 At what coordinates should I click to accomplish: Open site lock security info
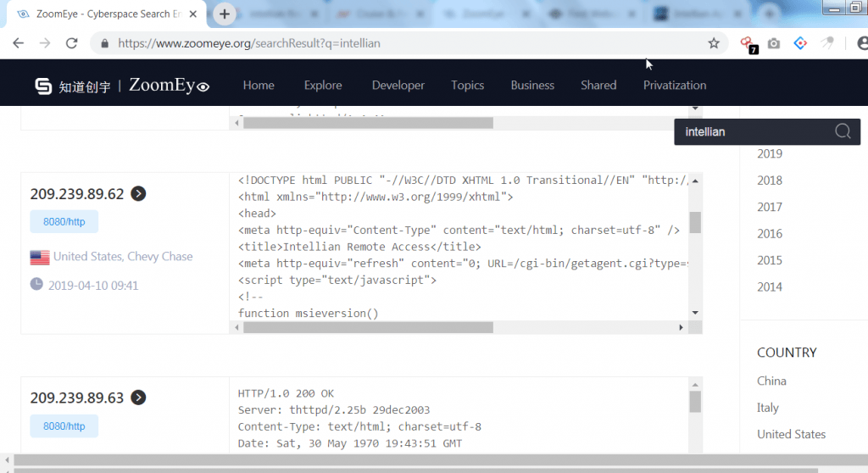tap(104, 43)
